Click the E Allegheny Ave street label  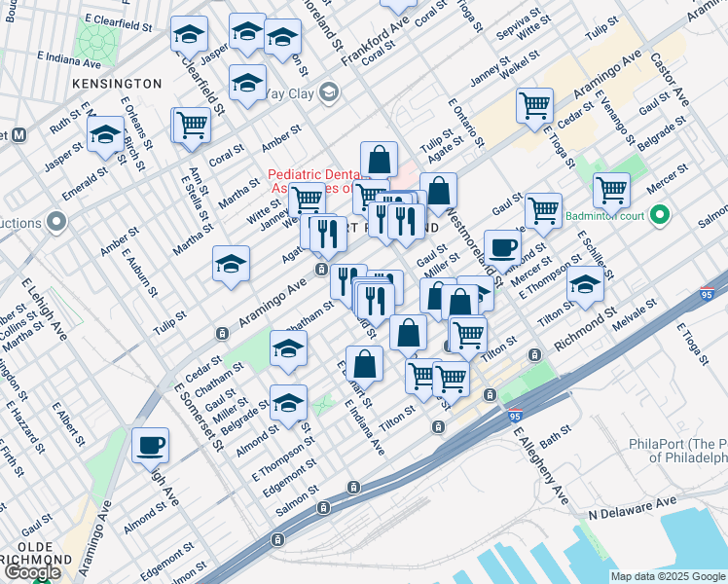point(541,465)
